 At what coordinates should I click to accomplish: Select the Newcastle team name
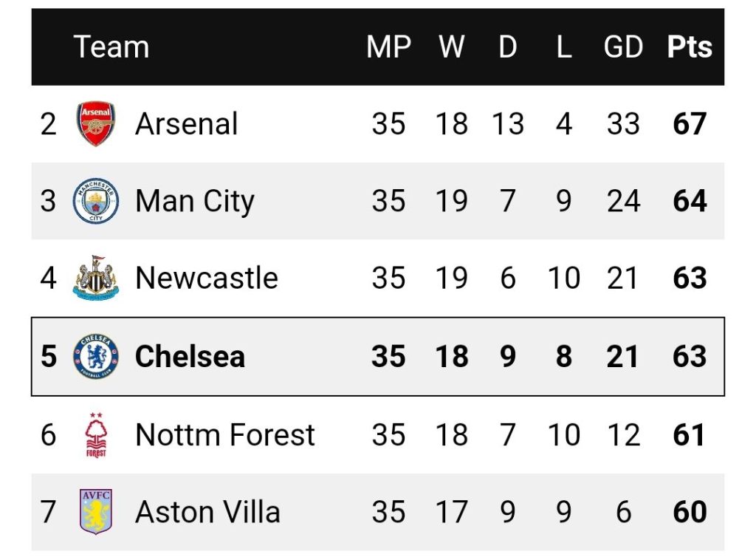[207, 278]
